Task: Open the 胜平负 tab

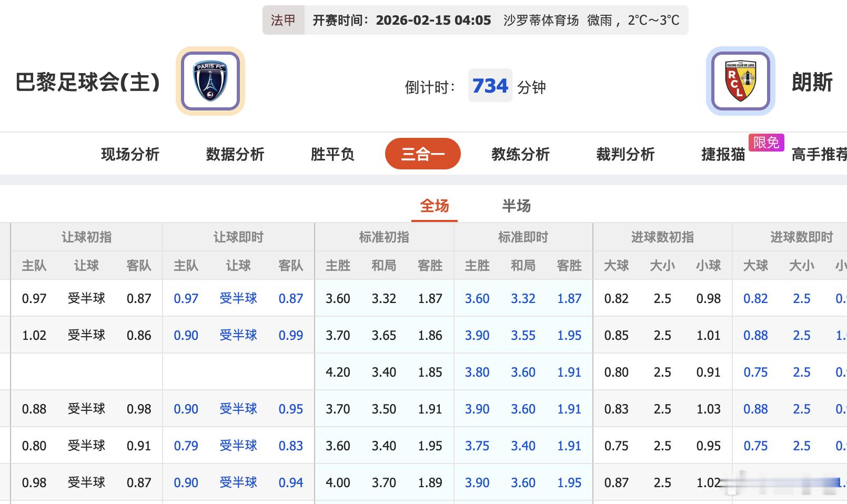Action: 332,154
